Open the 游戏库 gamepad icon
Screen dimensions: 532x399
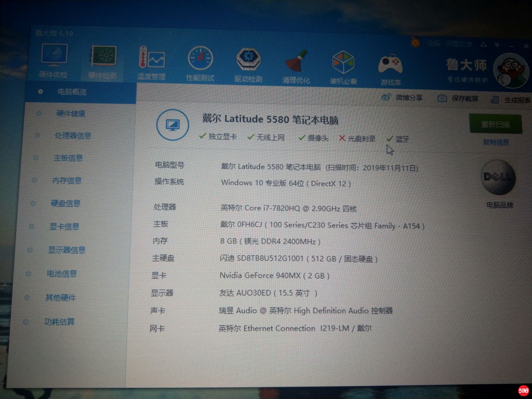(x=390, y=64)
